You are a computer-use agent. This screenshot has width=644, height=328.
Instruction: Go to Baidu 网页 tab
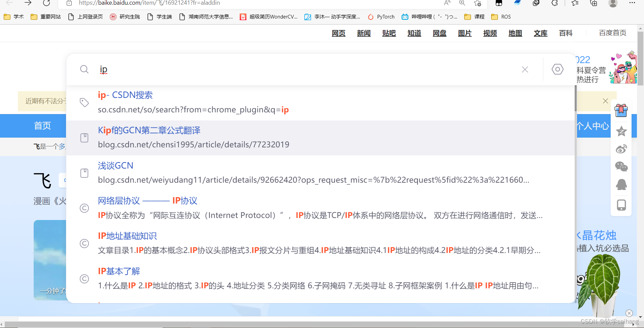click(338, 33)
